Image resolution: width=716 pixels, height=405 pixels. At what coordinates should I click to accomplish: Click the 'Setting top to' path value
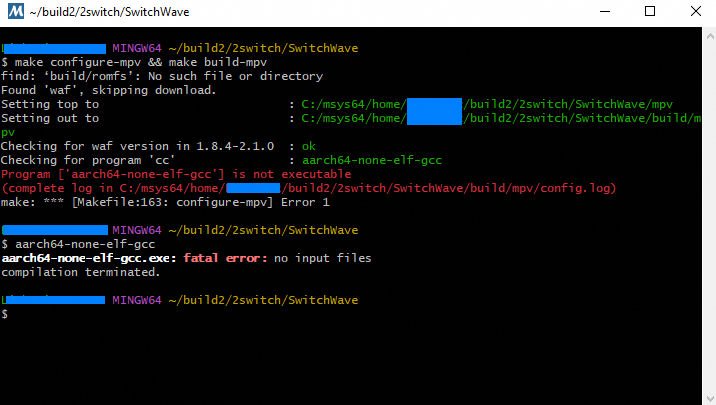point(487,104)
